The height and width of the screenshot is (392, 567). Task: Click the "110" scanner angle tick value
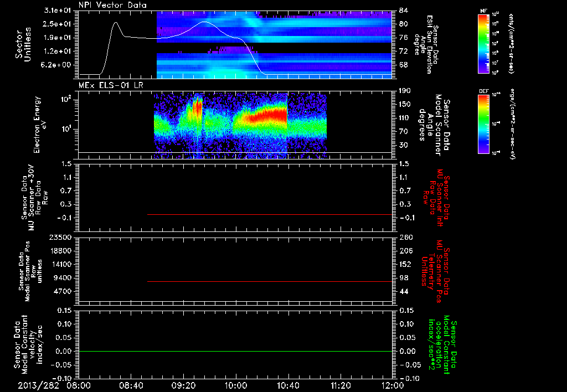[405, 118]
